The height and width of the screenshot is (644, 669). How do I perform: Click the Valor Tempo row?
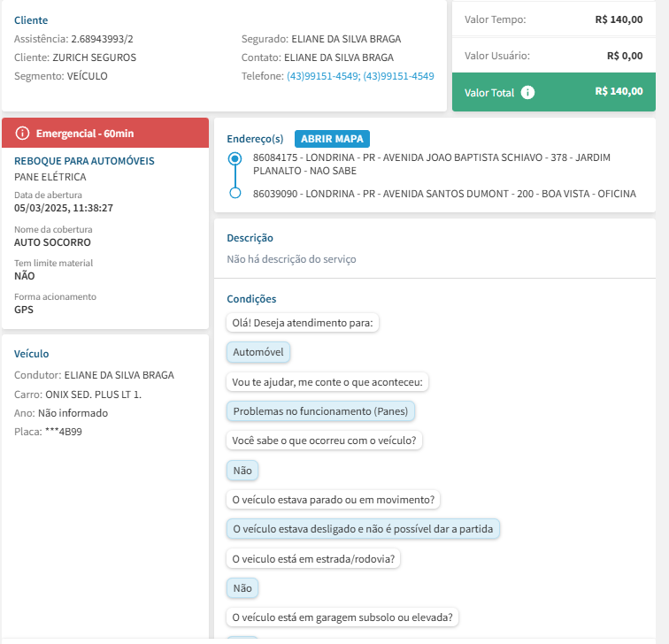(559, 19)
